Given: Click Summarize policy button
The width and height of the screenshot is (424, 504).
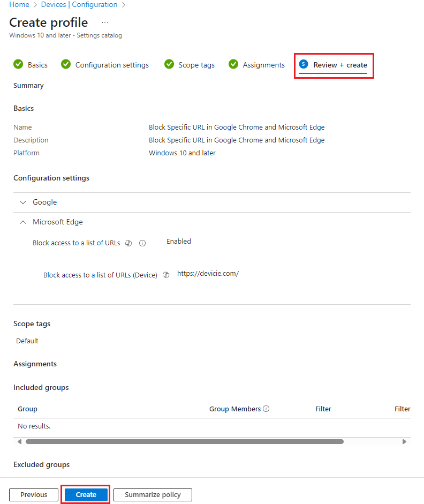Looking at the screenshot, I should 153,495.
